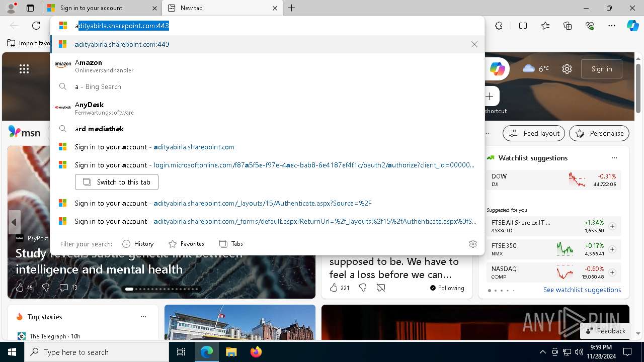This screenshot has width=644, height=362.
Task: Open address bar suggestion settings gear
Action: (473, 244)
